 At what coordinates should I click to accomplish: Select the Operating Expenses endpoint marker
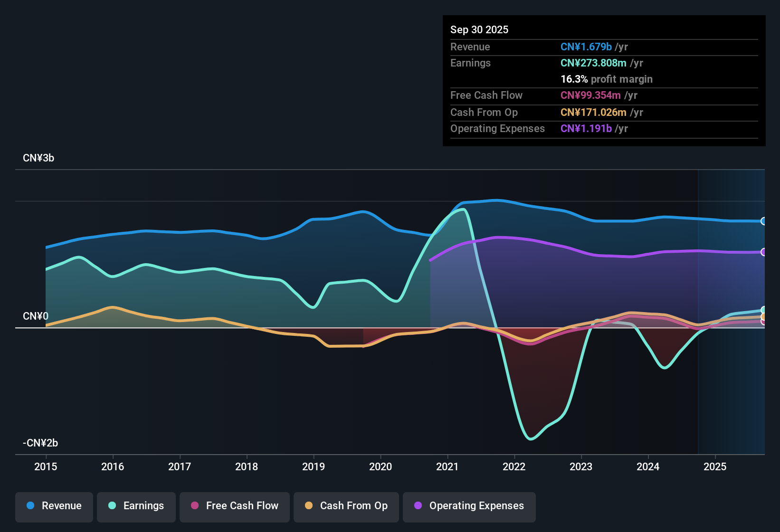pyautogui.click(x=763, y=252)
